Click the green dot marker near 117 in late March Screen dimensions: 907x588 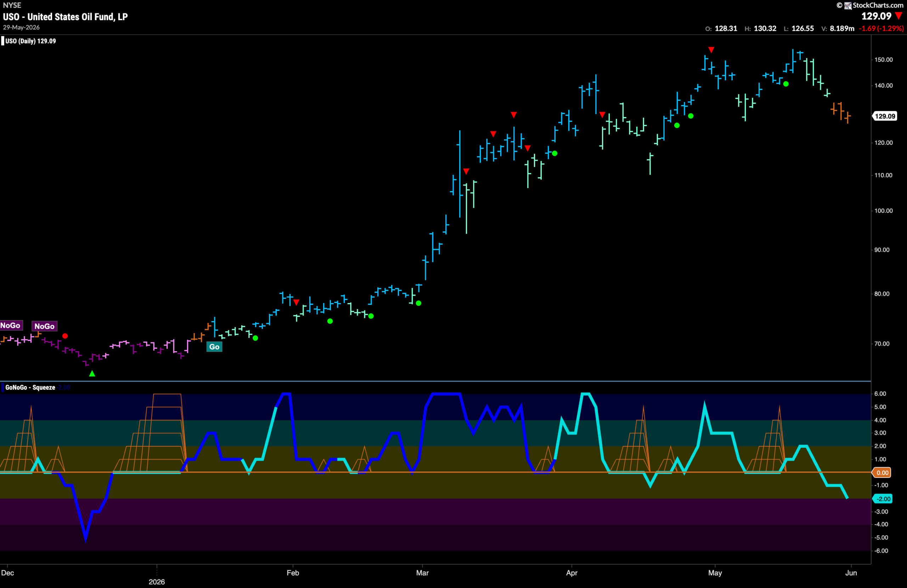coord(555,154)
